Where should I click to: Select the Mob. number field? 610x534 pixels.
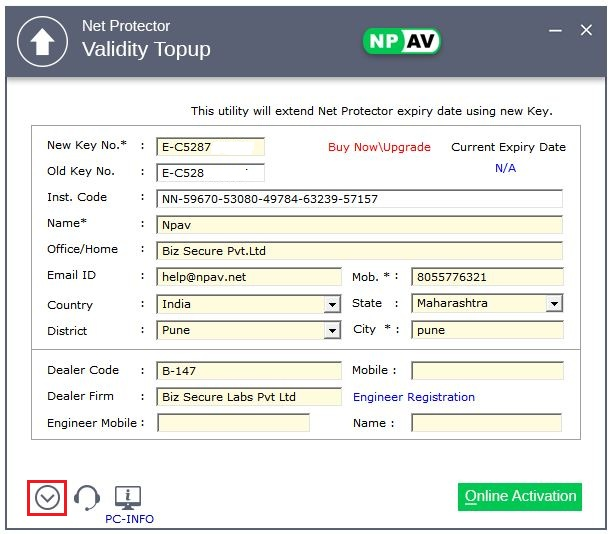(x=487, y=277)
